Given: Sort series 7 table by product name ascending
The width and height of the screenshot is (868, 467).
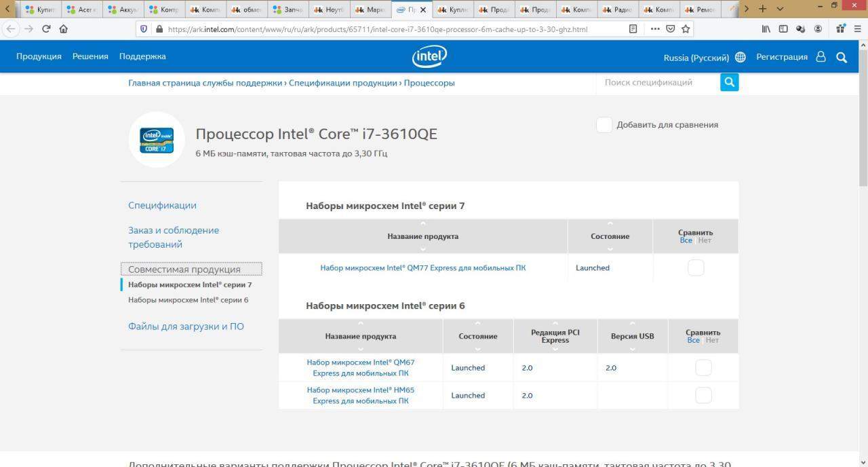Looking at the screenshot, I should (x=423, y=224).
